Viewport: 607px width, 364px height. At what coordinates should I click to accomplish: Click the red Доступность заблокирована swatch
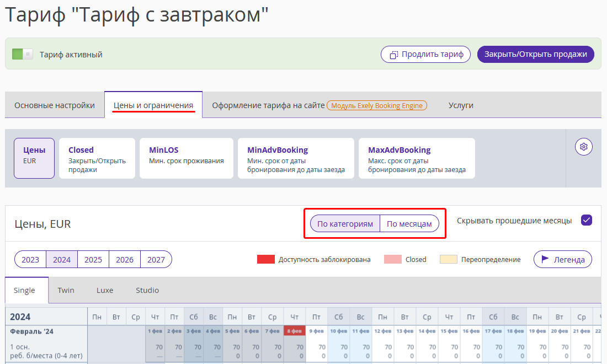(x=265, y=259)
